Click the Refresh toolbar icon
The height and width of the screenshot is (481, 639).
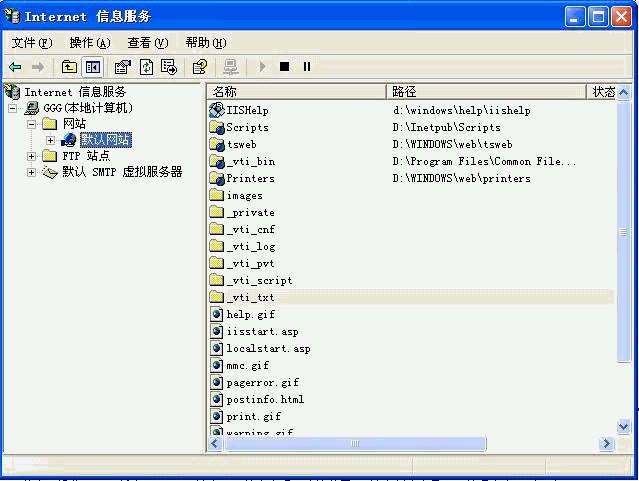[146, 67]
